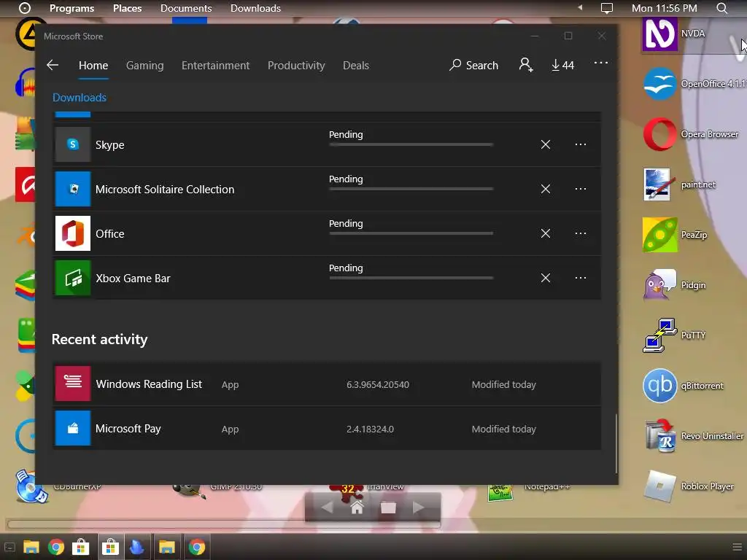This screenshot has width=747, height=560.
Task: Click the Microsoft Solitaire Collection app icon
Action: (73, 189)
